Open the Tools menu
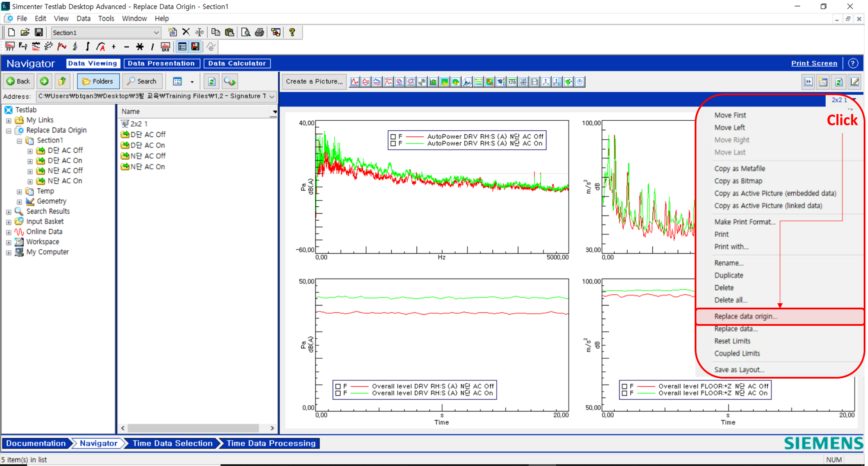The image size is (868, 466). tap(106, 19)
